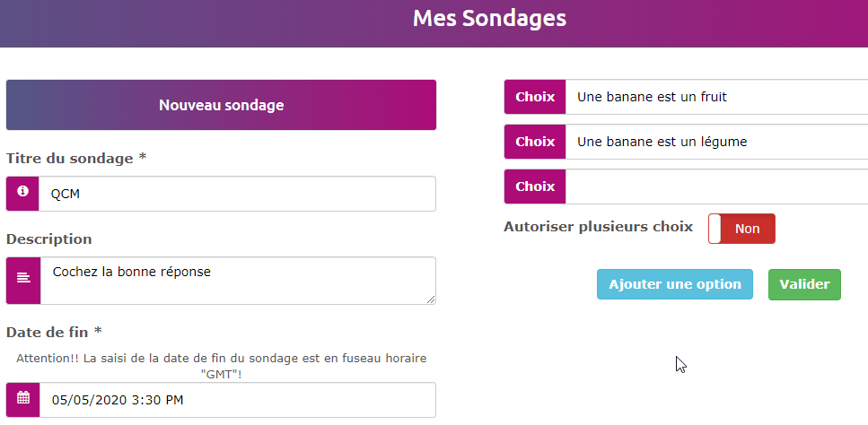Screen dimensions: 868x425
Task: Click the empty third choice input field
Action: point(716,186)
